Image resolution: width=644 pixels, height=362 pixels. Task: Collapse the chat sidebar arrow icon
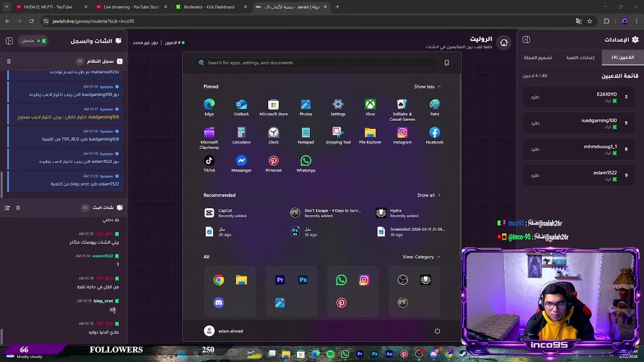[x=9, y=41]
